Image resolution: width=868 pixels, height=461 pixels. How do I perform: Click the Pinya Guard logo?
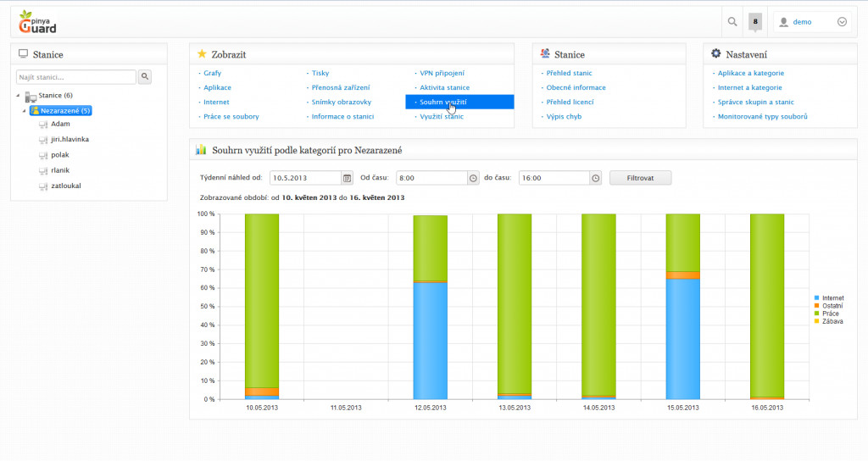click(37, 22)
